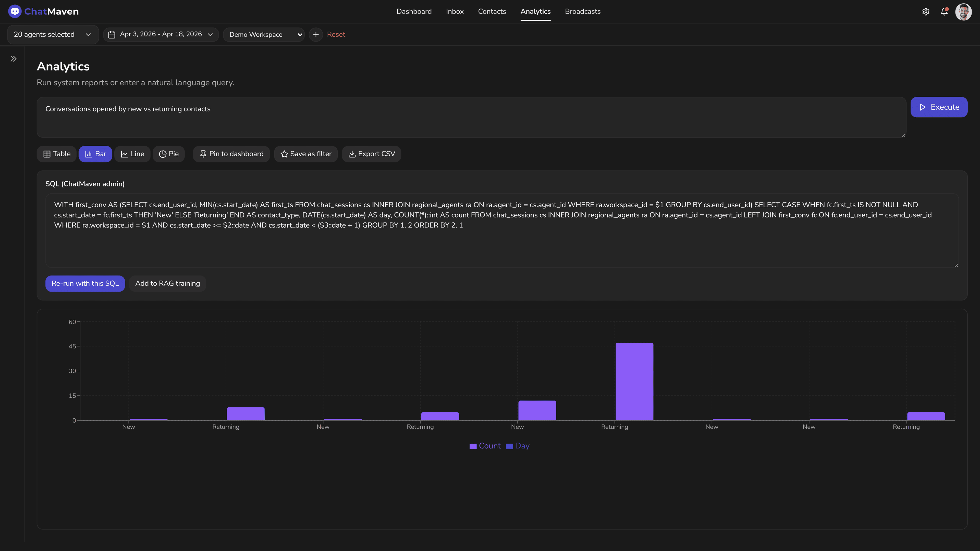Click Re-run with this SQL
This screenshot has height=551, width=980.
(85, 283)
